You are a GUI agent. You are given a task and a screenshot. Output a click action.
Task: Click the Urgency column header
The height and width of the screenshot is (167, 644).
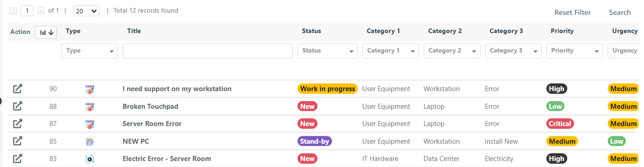click(625, 31)
